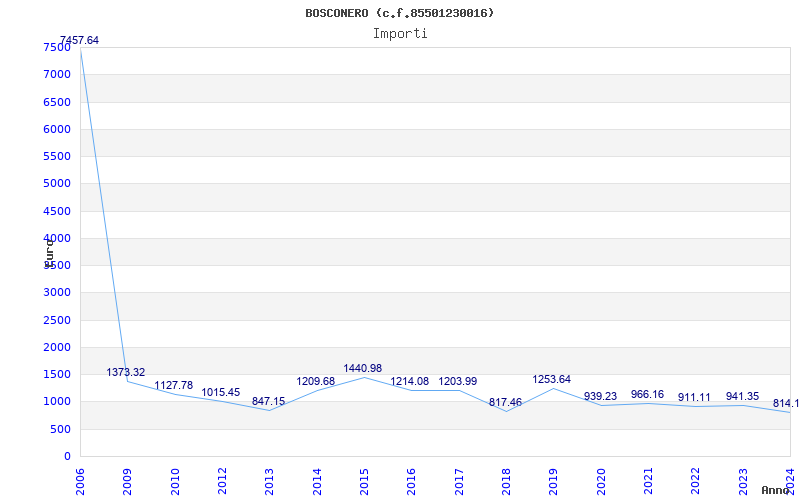
Task: Click the 'Anno' x-axis title
Action: pyautogui.click(x=777, y=490)
